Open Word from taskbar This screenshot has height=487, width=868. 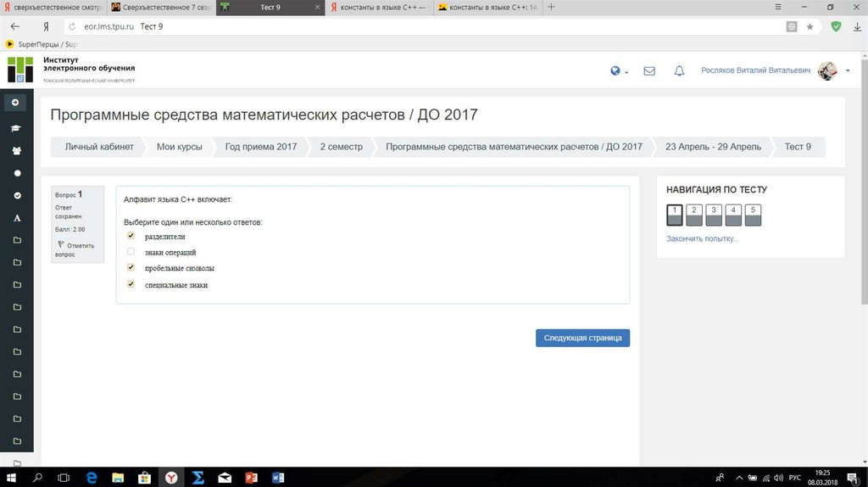[278, 478]
